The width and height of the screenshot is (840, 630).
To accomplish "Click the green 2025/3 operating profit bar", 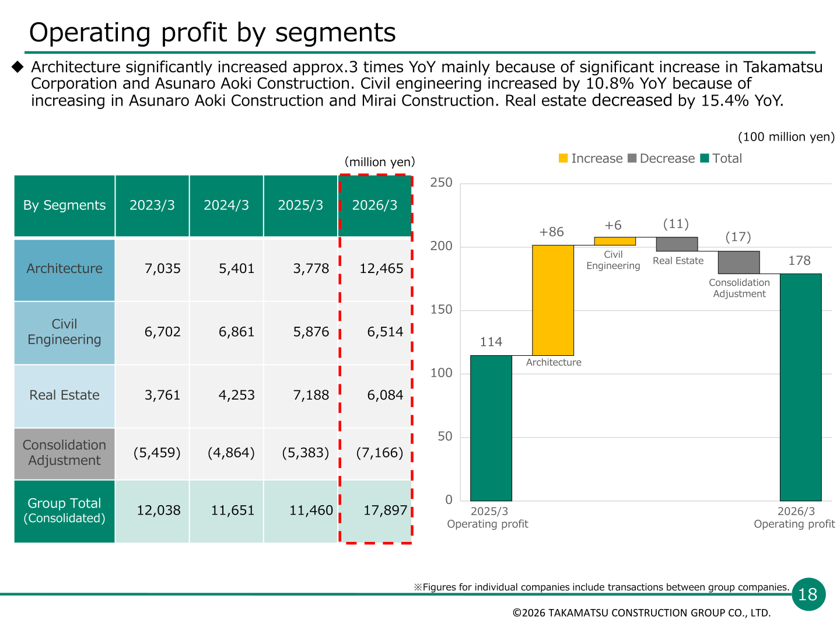I will [x=491, y=428].
